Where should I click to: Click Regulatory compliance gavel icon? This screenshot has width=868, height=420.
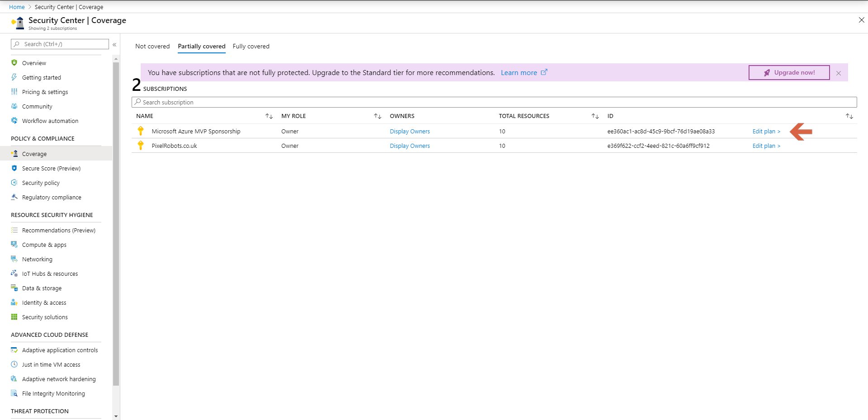coord(14,197)
